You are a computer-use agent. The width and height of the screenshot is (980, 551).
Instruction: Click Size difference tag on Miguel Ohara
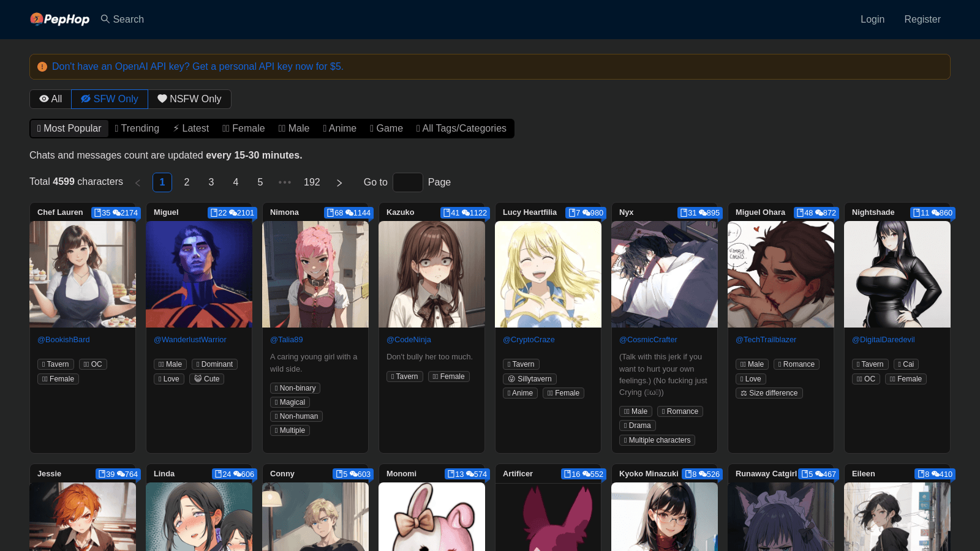[769, 393]
